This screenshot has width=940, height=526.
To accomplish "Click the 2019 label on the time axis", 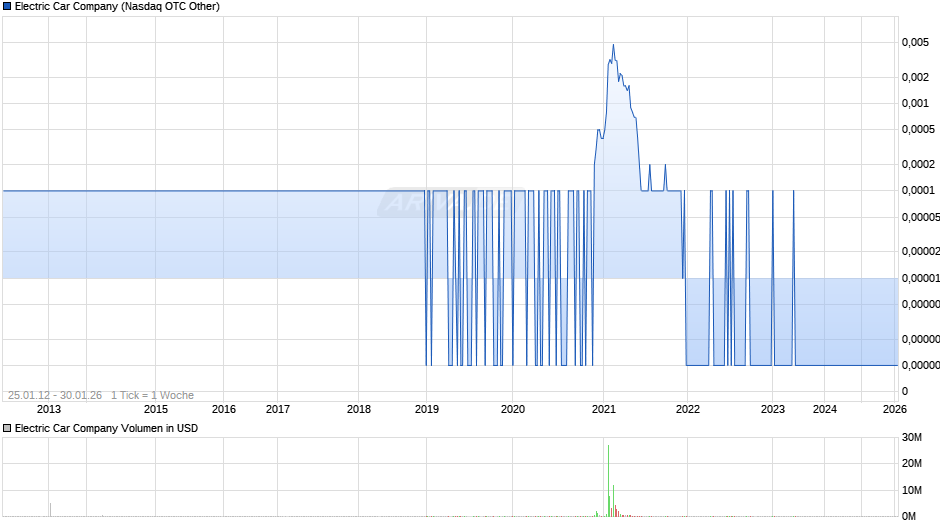I will (427, 409).
